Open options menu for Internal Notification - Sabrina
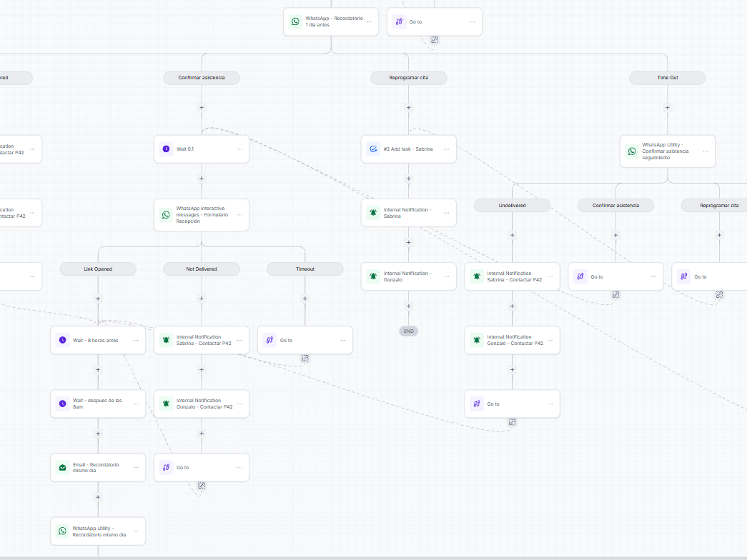 coord(446,213)
